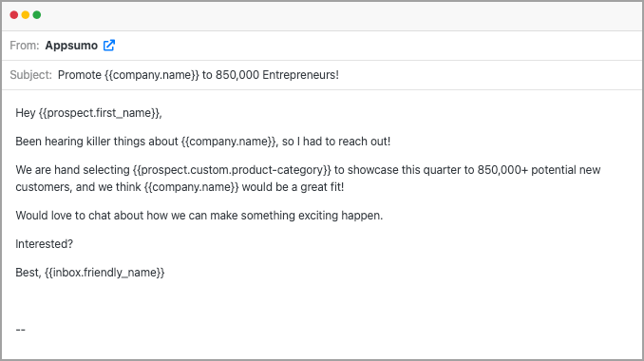This screenshot has height=361, width=644.
Task: Click the "Interested?" line
Action: coord(45,244)
